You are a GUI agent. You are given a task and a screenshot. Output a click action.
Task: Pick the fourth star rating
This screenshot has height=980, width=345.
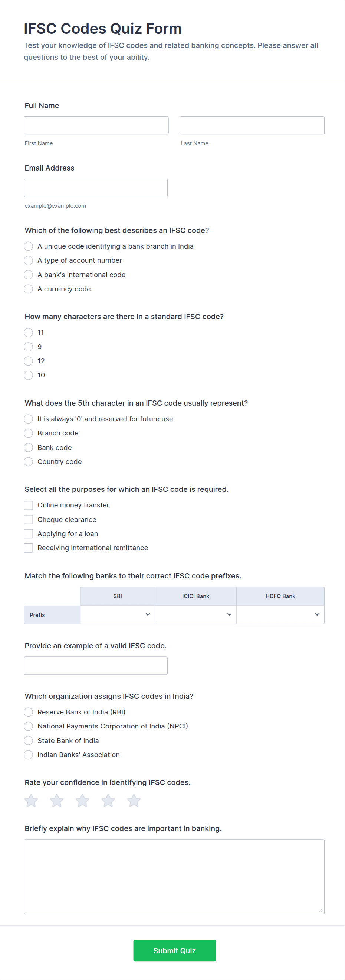108,801
